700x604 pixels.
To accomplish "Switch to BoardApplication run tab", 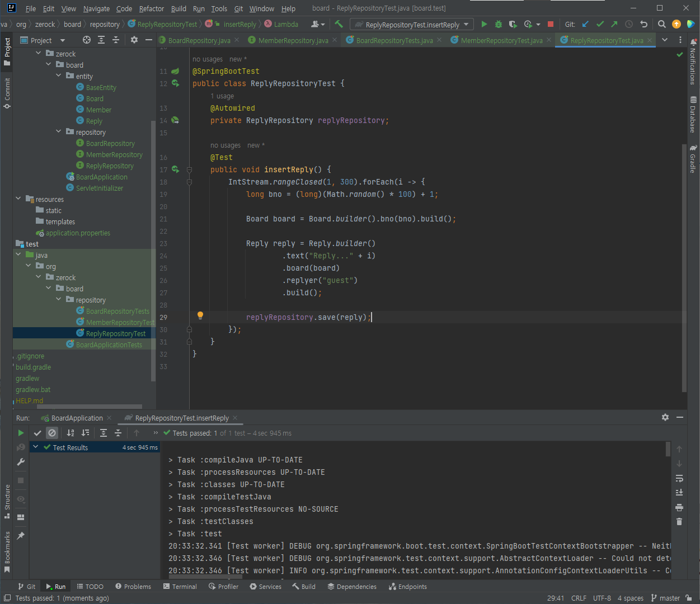I will point(77,418).
